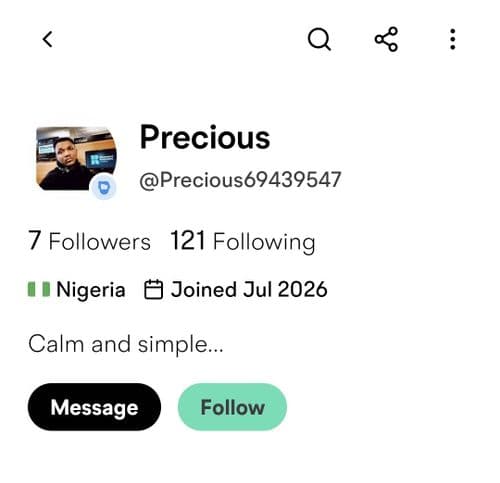Image resolution: width=500 pixels, height=483 pixels.
Task: Tap the blue shield badge on avatar
Action: point(104,188)
